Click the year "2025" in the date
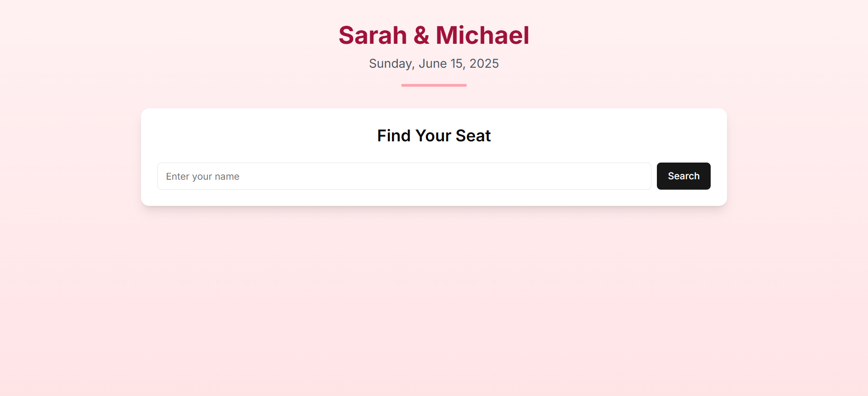This screenshot has width=868, height=396. pyautogui.click(x=484, y=64)
